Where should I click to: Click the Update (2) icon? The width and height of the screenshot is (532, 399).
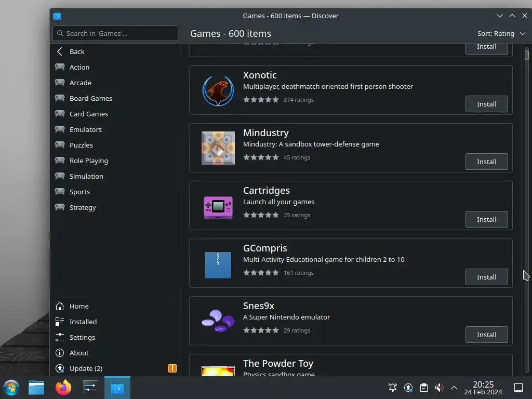click(60, 368)
